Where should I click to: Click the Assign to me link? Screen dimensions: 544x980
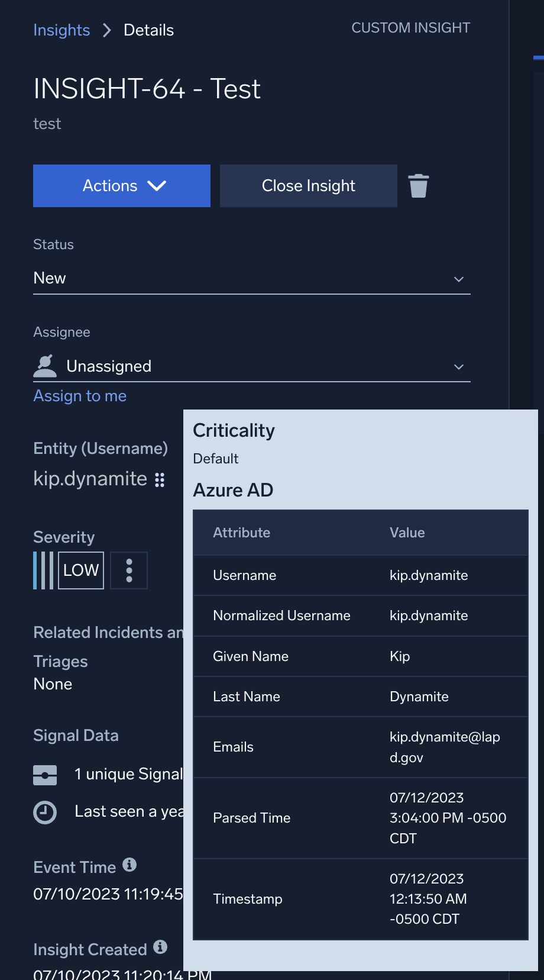click(x=80, y=396)
